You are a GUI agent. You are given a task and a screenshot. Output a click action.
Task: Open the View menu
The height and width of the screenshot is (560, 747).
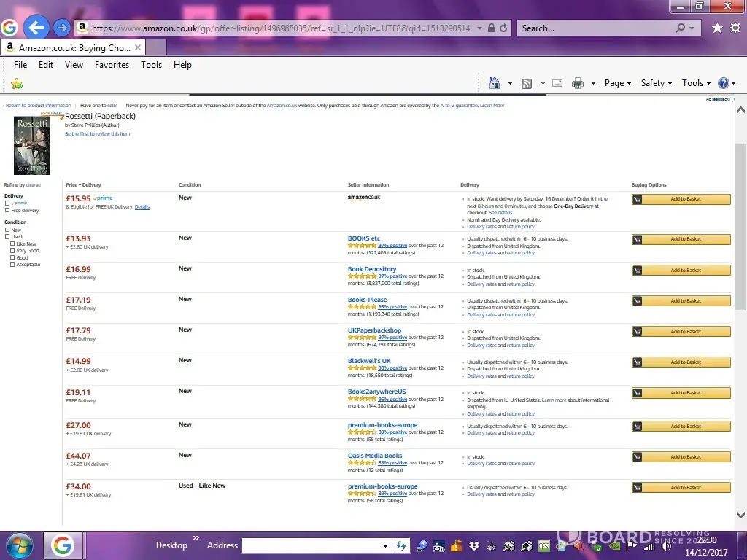pyautogui.click(x=74, y=65)
